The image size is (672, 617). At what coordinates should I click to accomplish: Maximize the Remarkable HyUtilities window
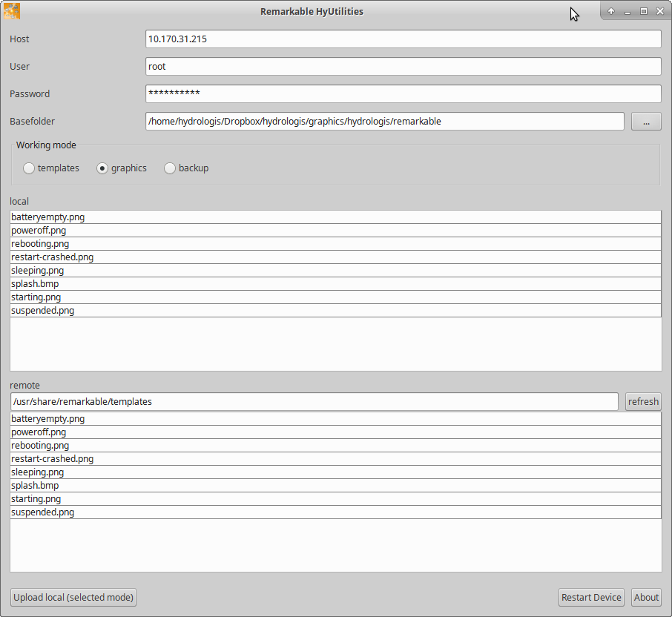(644, 12)
